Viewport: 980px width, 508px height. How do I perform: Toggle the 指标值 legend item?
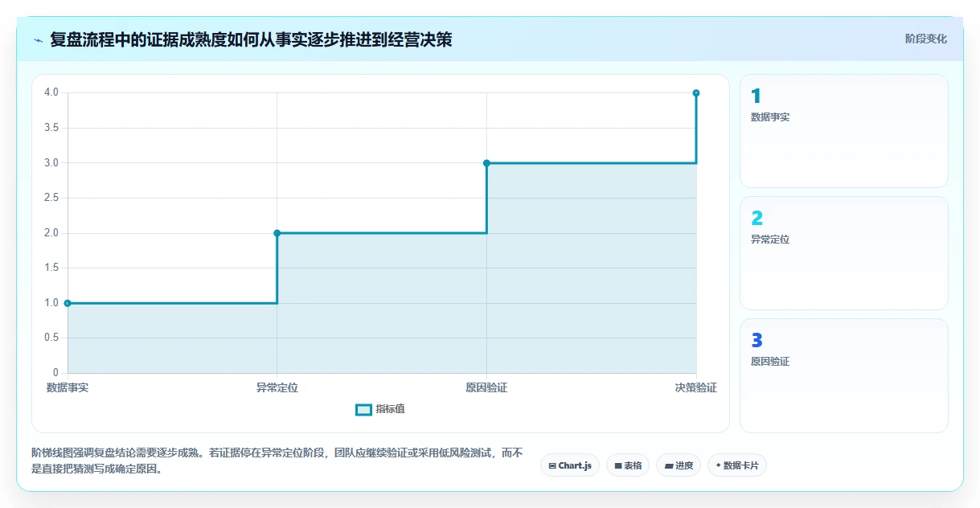click(380, 409)
